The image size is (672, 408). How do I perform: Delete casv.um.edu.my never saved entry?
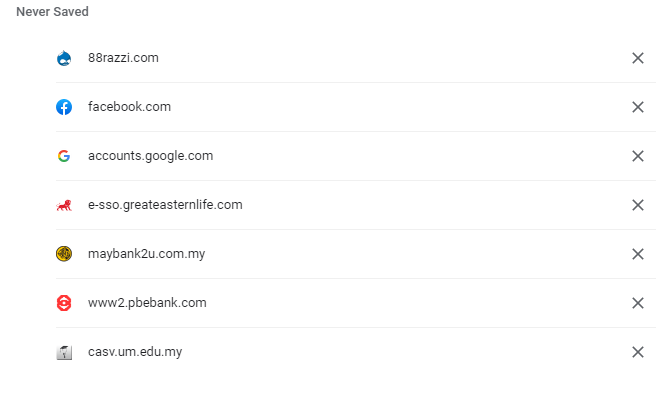pos(638,352)
